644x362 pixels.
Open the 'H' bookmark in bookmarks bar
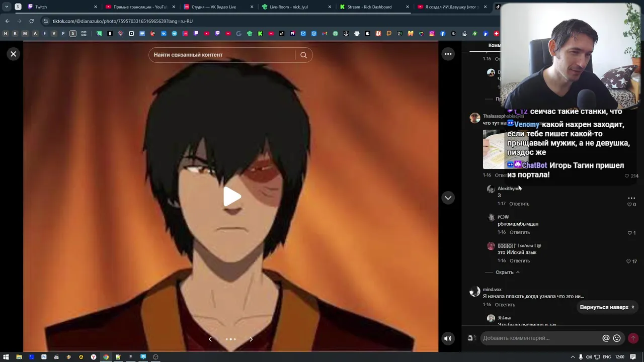click(6, 34)
